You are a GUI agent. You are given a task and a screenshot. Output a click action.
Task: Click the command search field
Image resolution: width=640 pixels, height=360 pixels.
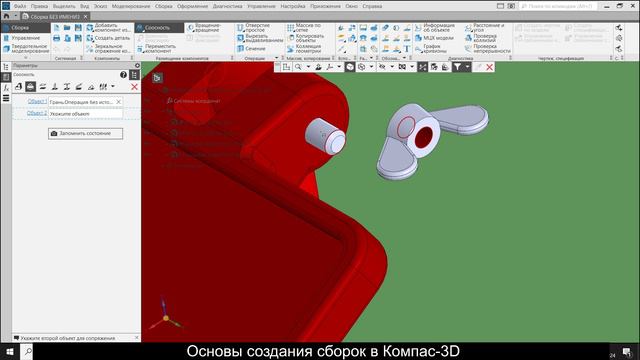coord(558,6)
